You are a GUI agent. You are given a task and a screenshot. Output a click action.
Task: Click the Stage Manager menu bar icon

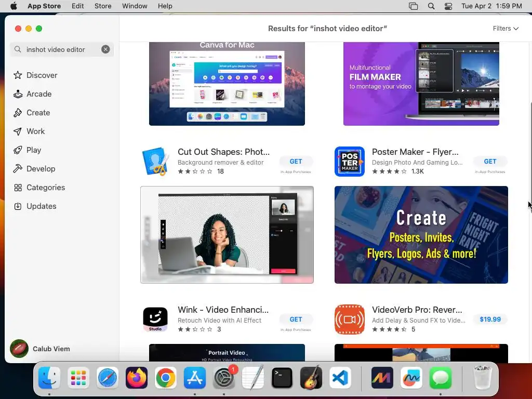pos(413,6)
